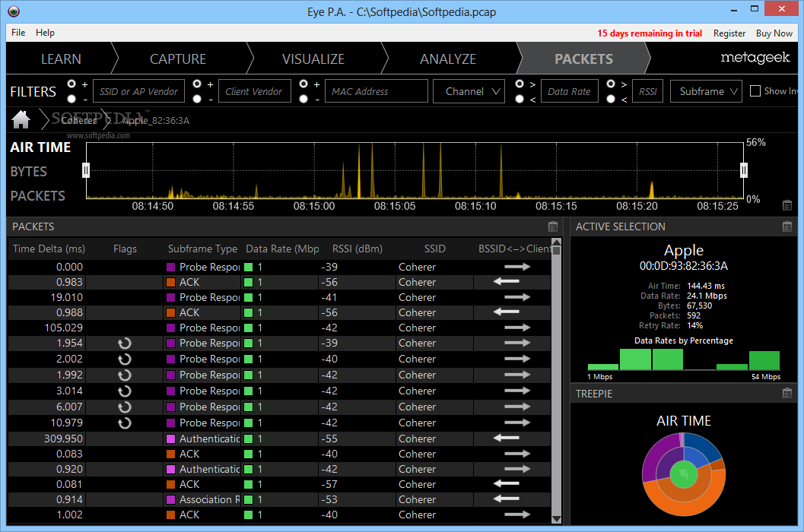Select exclude (-) radio for Client Vendor
Image resolution: width=804 pixels, height=532 pixels.
tap(197, 98)
